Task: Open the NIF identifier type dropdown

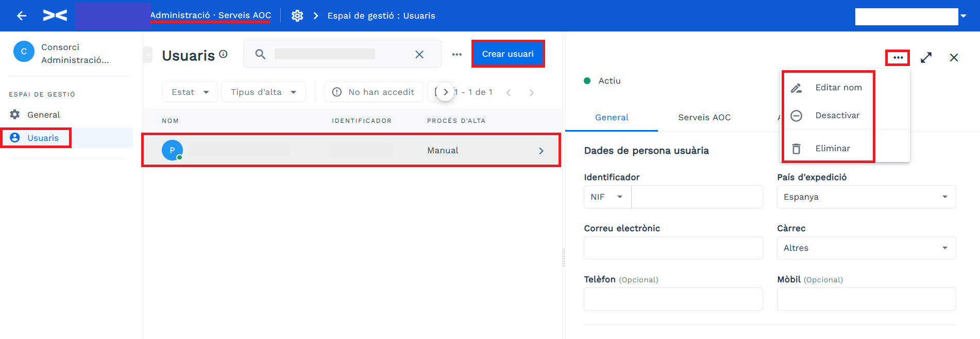Action: pos(607,197)
